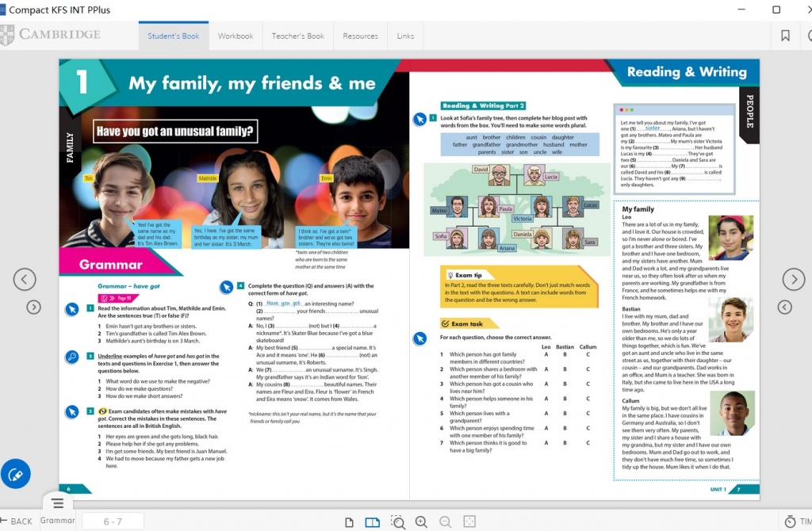
Task: Click the zoom in magnifier icon
Action: 421,521
